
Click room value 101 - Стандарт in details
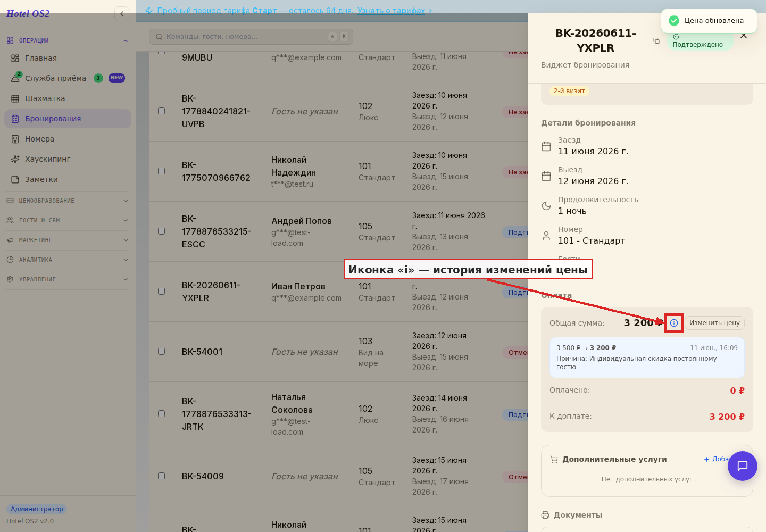pos(592,240)
